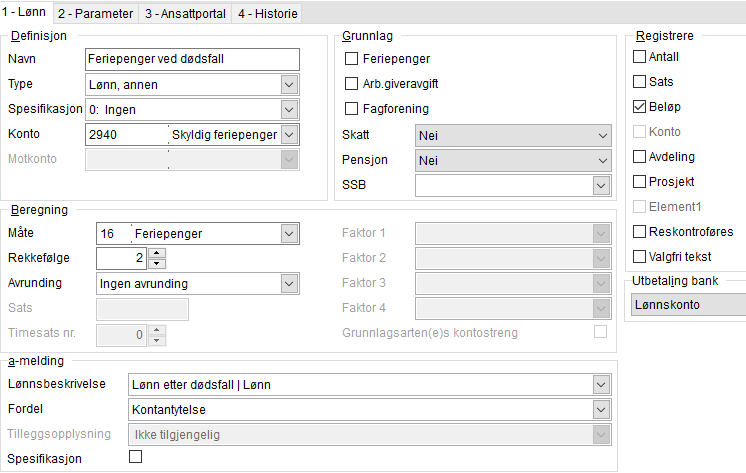Select the Lønnskonto utbetaling bank field

688,305
